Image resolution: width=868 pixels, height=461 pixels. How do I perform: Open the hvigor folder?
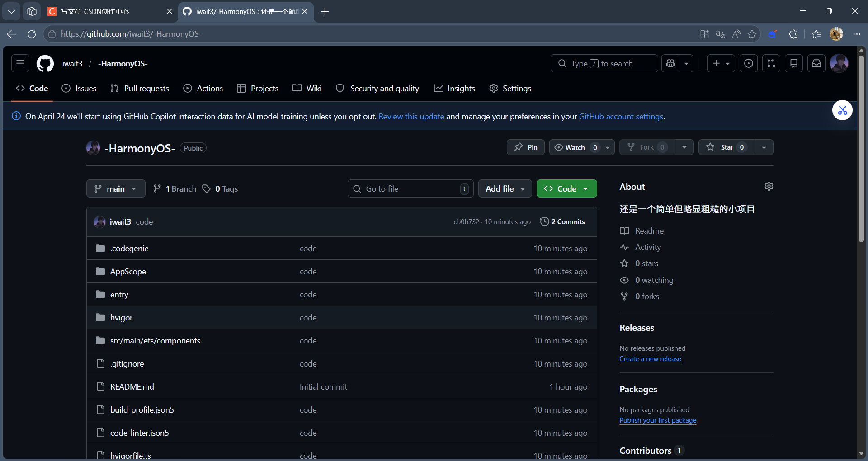click(121, 318)
